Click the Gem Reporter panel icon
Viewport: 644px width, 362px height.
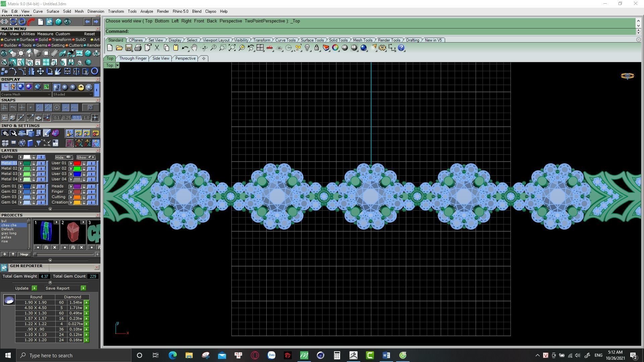point(4,267)
